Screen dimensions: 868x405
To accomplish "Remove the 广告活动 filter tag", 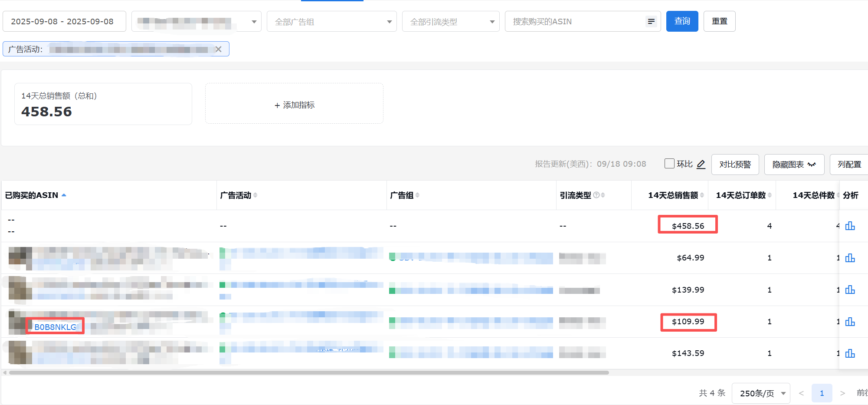I will coord(219,49).
